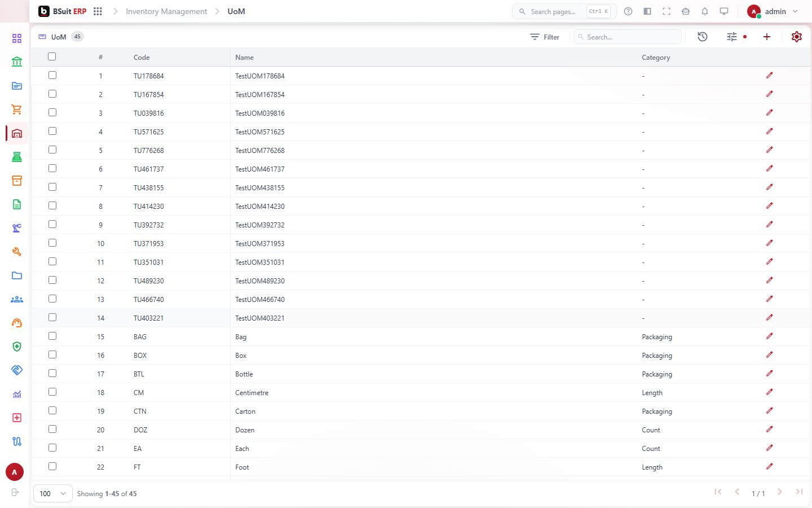This screenshot has height=508, width=812.
Task: Add a new UoM with plus icon
Action: (767, 37)
